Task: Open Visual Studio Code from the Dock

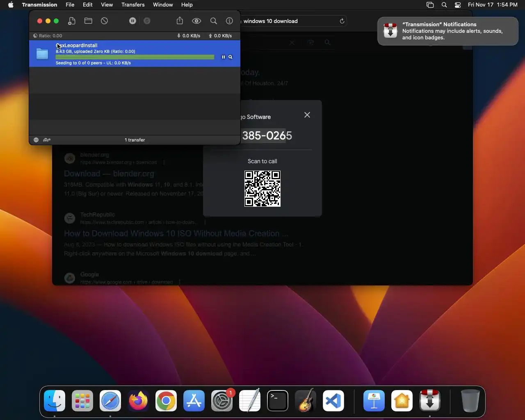Action: tap(333, 401)
